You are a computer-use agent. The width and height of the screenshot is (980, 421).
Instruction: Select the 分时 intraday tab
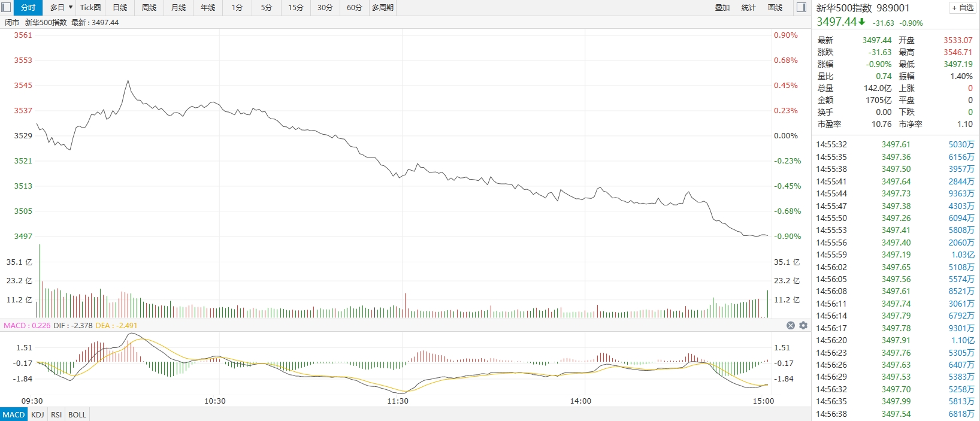28,8
